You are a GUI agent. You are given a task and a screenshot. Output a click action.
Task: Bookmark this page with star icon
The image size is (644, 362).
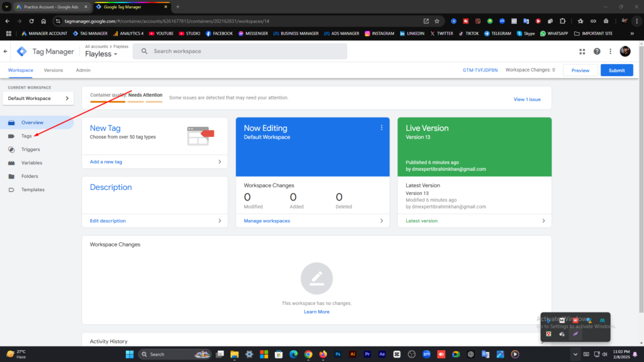pyautogui.click(x=437, y=21)
